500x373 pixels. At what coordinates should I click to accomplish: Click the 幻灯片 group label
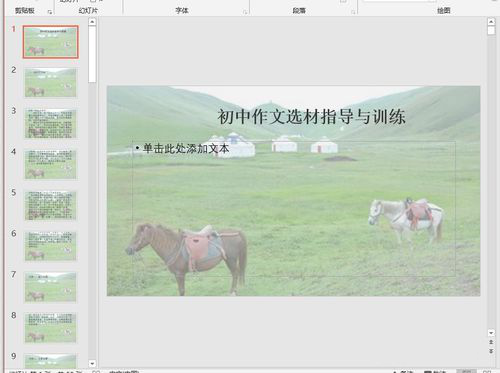(88, 11)
